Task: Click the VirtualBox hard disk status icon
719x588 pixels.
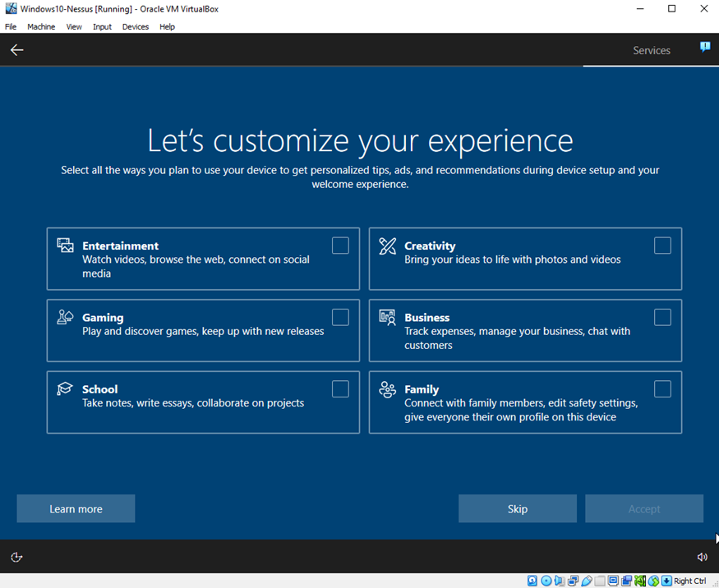Action: tap(533, 581)
